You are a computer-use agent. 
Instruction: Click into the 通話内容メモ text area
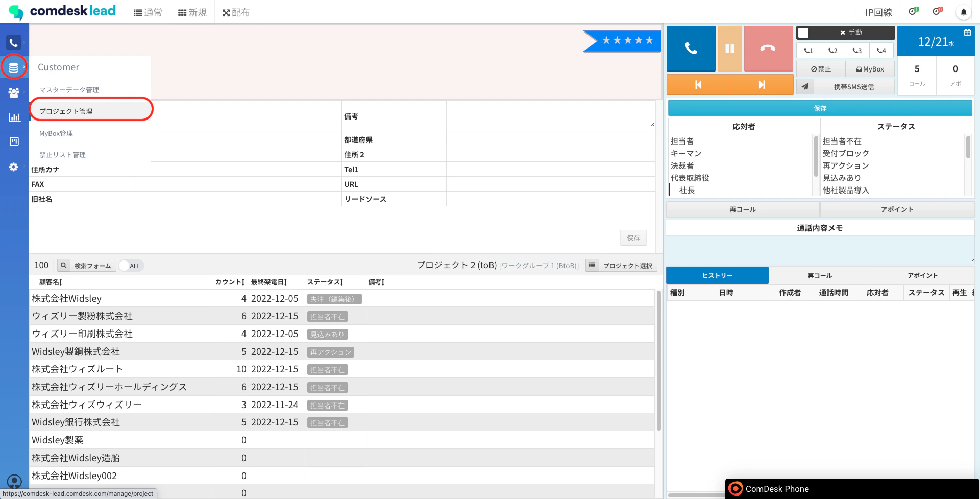coord(820,250)
